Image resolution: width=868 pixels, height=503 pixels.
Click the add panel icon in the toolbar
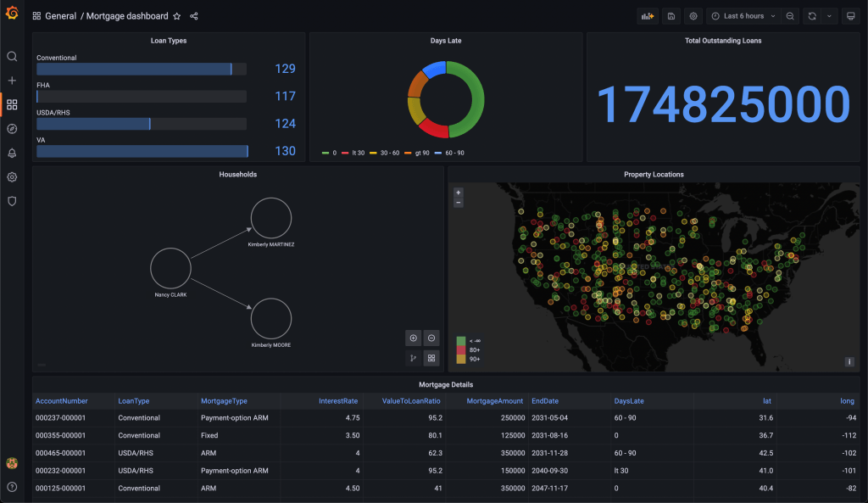pyautogui.click(x=648, y=16)
